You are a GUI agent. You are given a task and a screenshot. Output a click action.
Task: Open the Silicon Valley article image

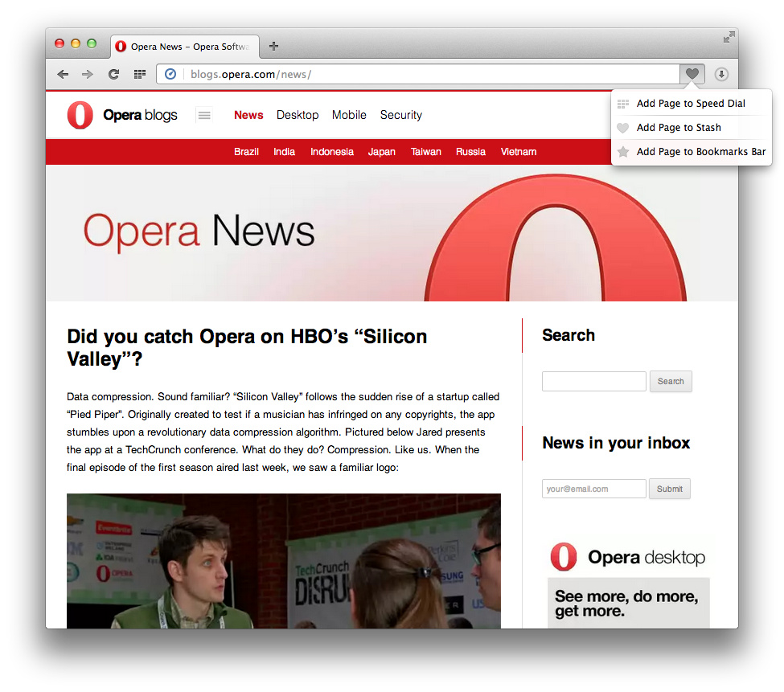coord(283,560)
